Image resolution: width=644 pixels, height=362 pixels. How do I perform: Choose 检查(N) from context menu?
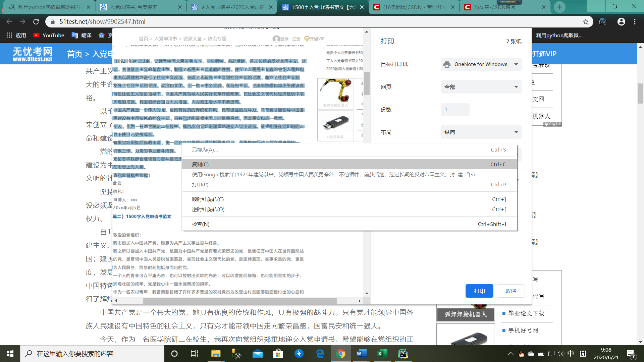click(x=201, y=224)
